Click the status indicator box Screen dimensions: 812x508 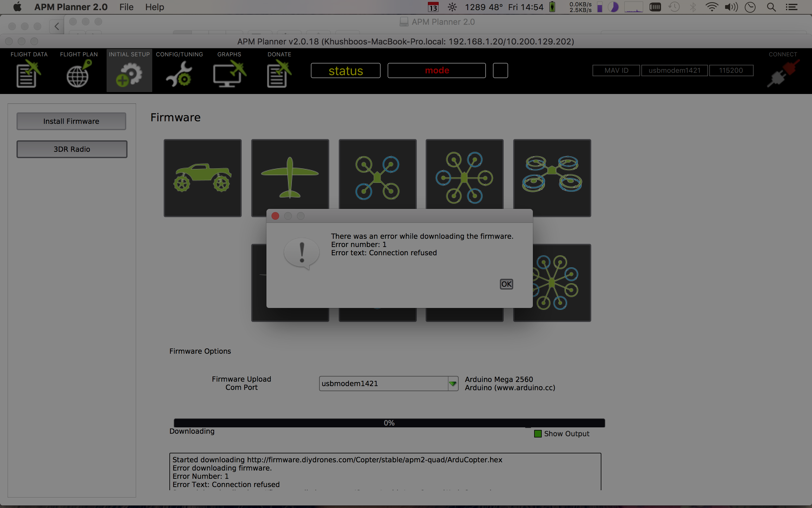346,70
